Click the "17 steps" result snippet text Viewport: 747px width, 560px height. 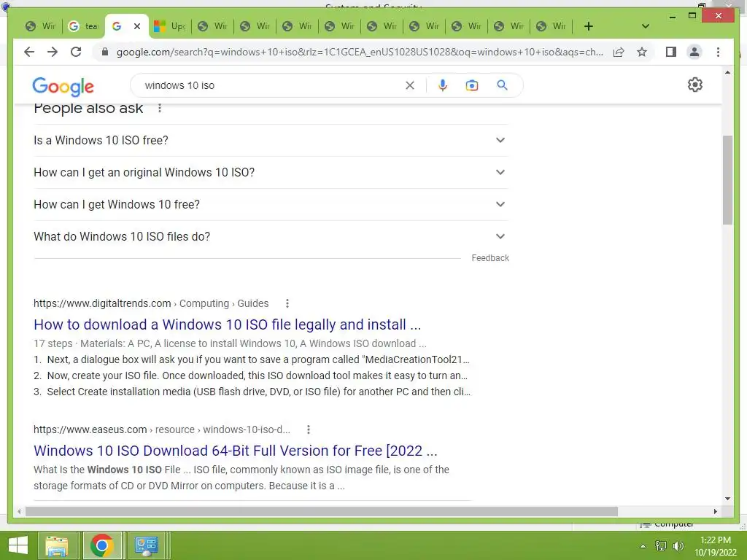tap(230, 344)
